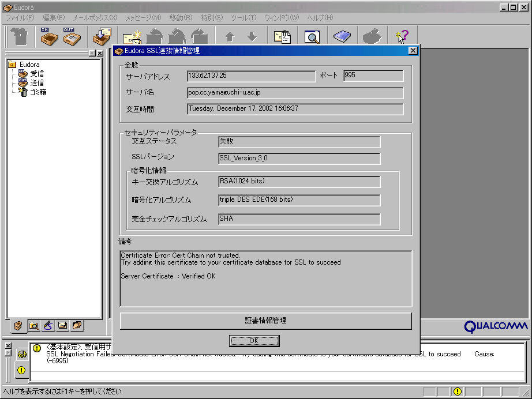Image resolution: width=532 pixels, height=399 pixels.
Task: Click the Forward toolbar icon
Action: pyautogui.click(x=200, y=36)
